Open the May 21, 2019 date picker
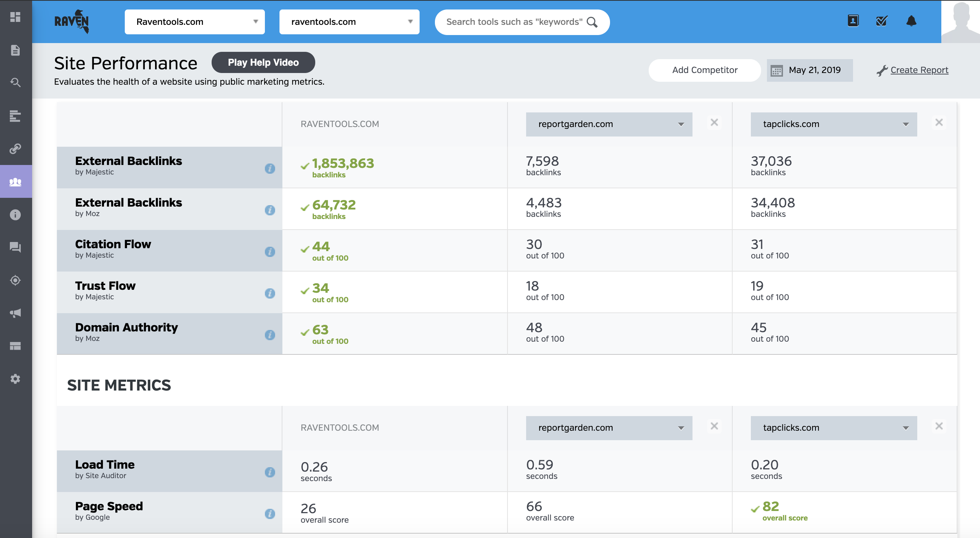 810,70
